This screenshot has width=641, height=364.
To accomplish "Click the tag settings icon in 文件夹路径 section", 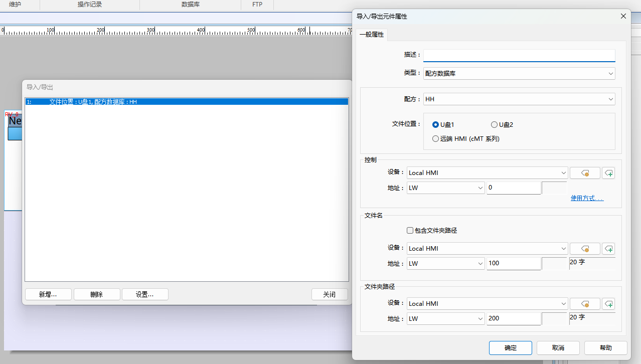I will 585,304.
